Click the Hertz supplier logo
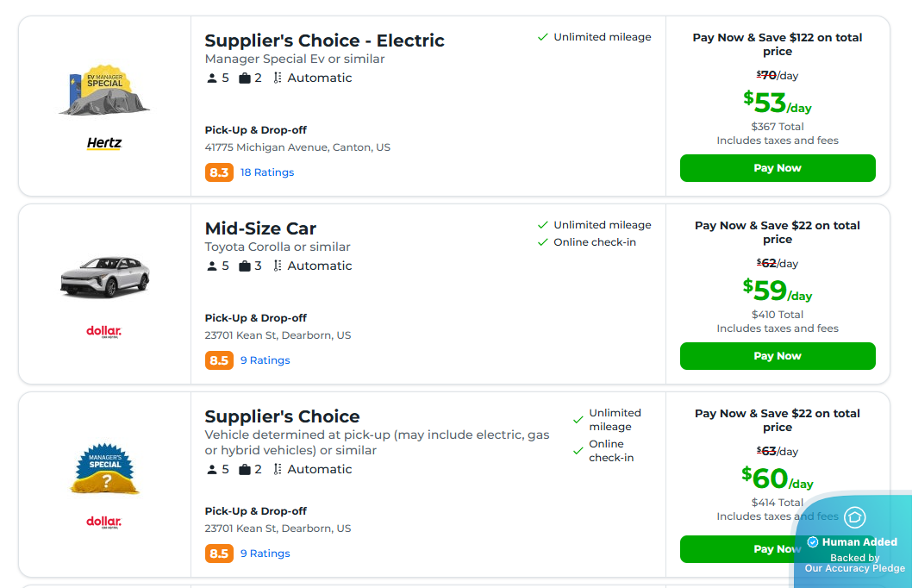Image resolution: width=912 pixels, height=588 pixels. click(103, 143)
